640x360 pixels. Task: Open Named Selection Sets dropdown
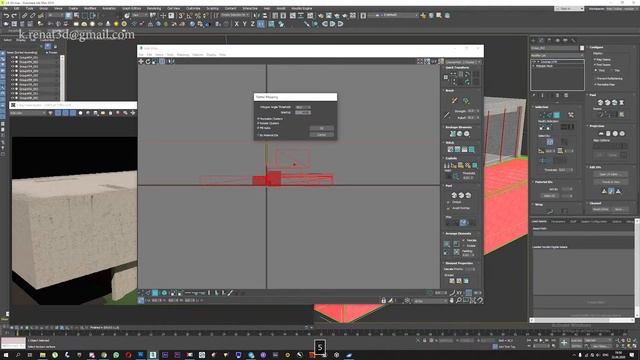235,15
